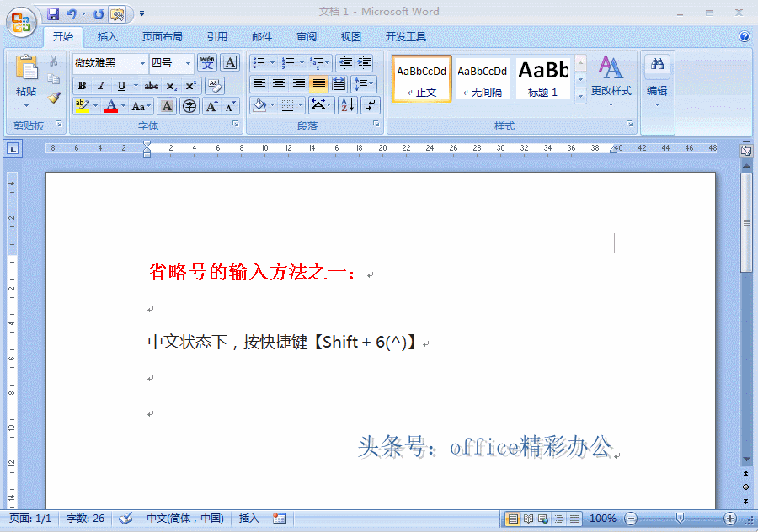
Task: Switch to the 引用 tab
Action: (216, 37)
